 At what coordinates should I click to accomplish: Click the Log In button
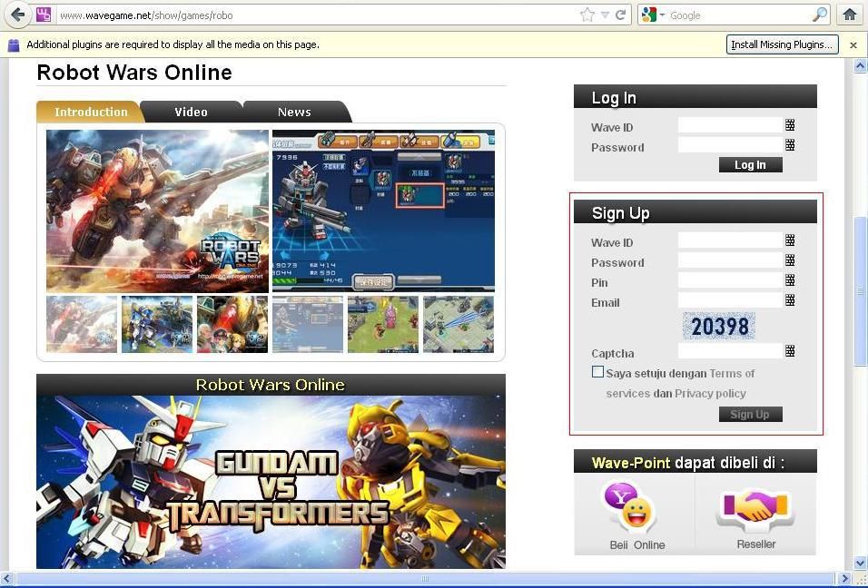coord(751,165)
